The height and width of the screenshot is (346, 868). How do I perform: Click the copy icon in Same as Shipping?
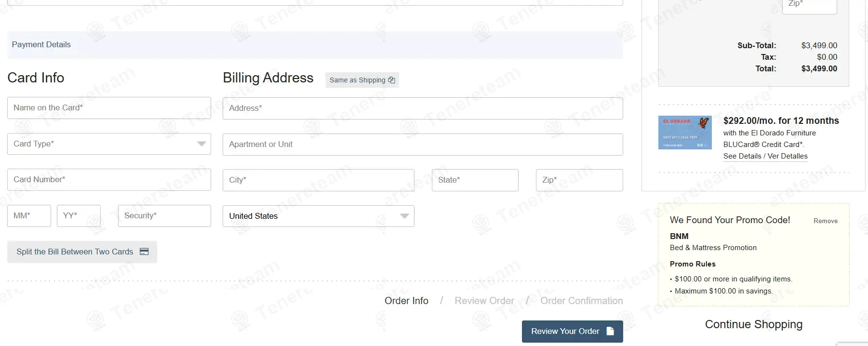click(x=391, y=80)
